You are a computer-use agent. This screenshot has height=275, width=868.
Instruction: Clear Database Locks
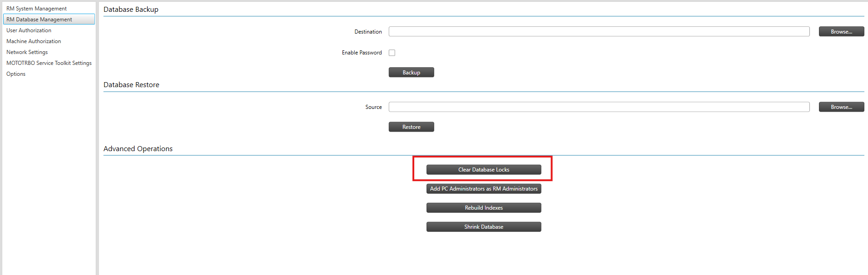tap(484, 169)
